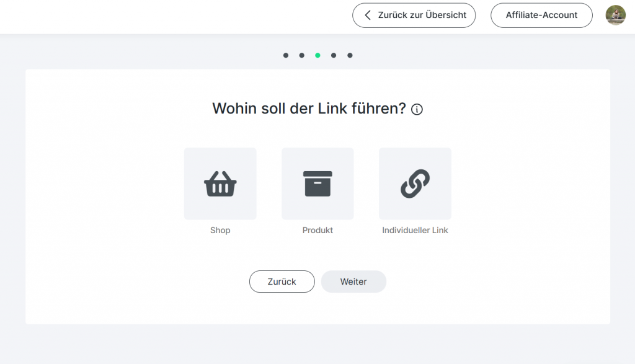Screen dimensions: 635x364
Task: Jump to the last step dot
Action: click(x=350, y=55)
